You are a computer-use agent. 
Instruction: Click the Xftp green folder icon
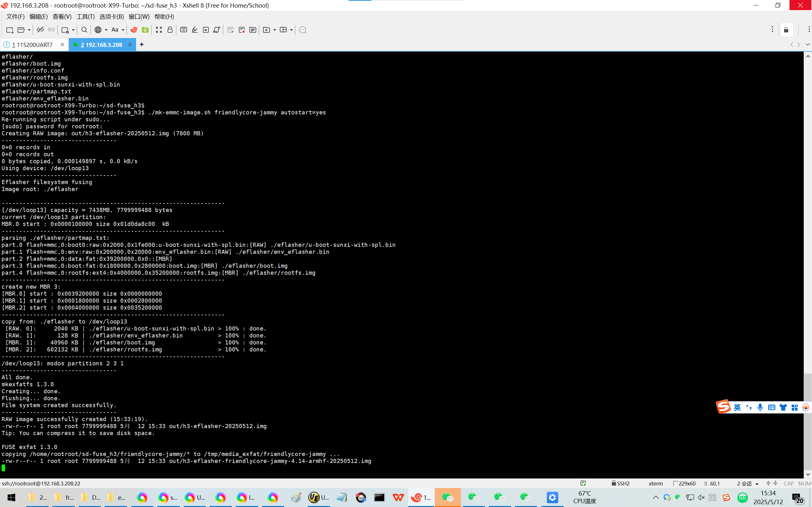[x=145, y=30]
